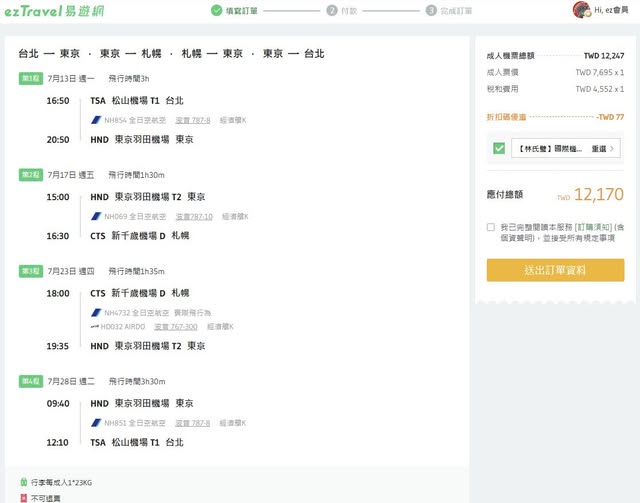Viewport: 640px width, 503px height.
Task: Click the ANA airline logo for flight NH851
Action: pyautogui.click(x=97, y=422)
